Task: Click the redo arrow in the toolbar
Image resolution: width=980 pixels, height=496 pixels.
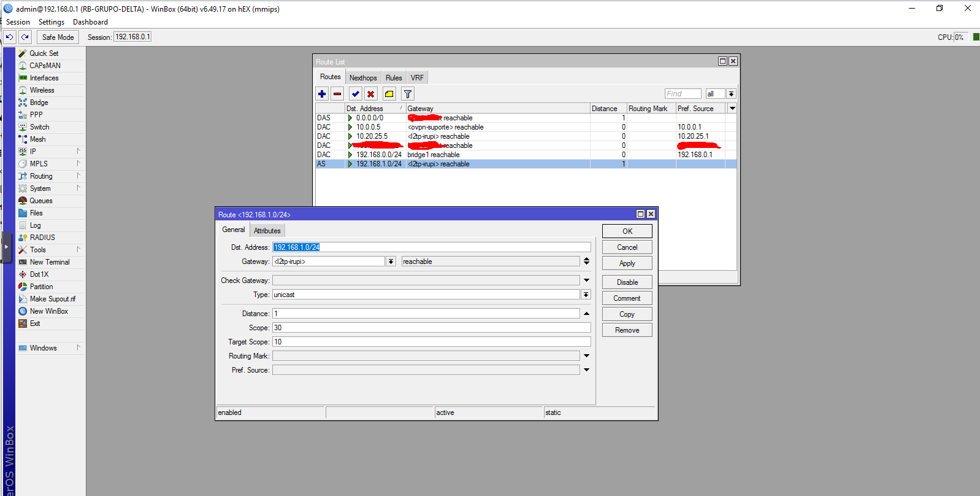Action: pyautogui.click(x=25, y=37)
